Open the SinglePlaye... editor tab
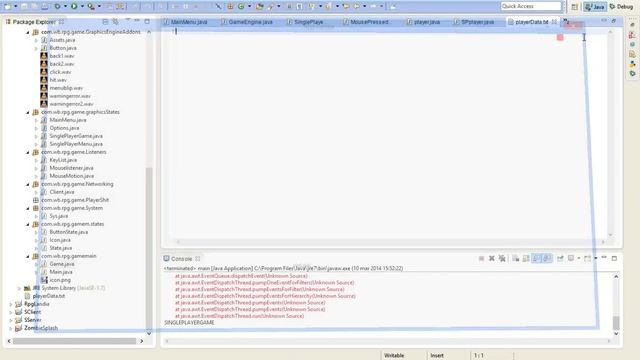Screen dimensions: 640x360 point(305,22)
